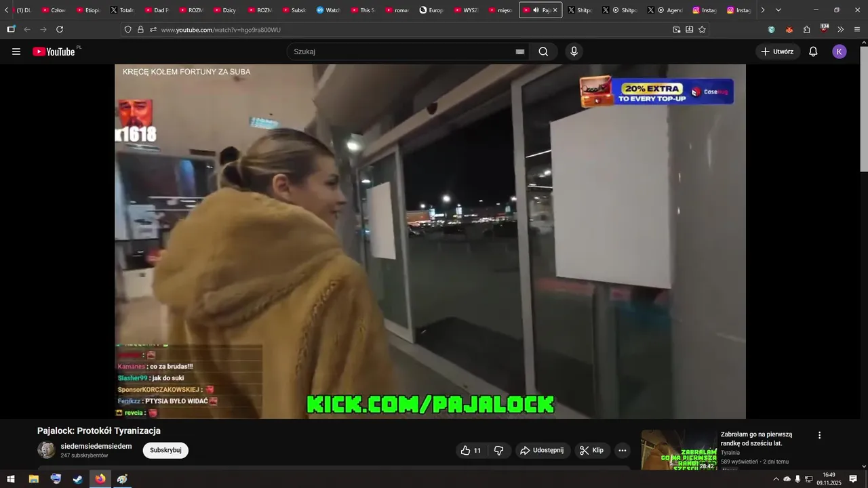
Task: Open YouTube notifications bell
Action: point(813,52)
